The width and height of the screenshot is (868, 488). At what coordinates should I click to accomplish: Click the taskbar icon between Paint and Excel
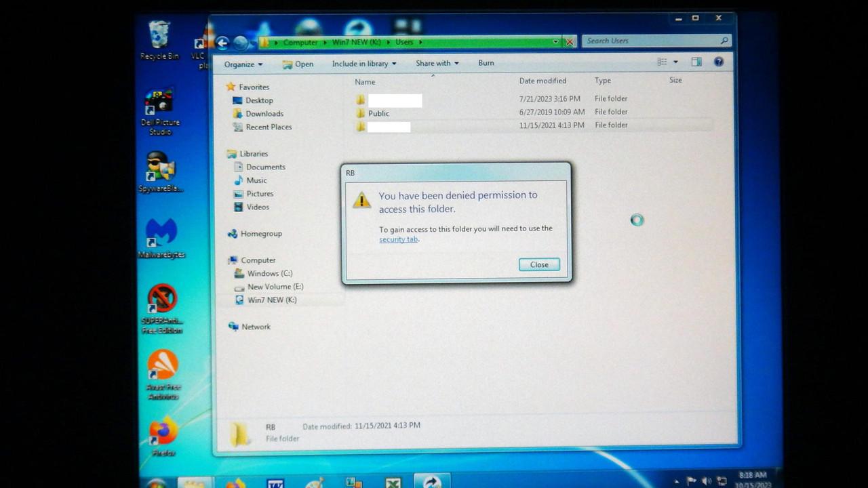354,483
